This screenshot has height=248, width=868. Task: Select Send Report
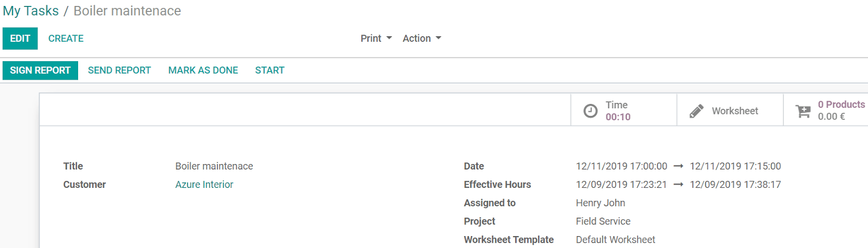pos(119,70)
